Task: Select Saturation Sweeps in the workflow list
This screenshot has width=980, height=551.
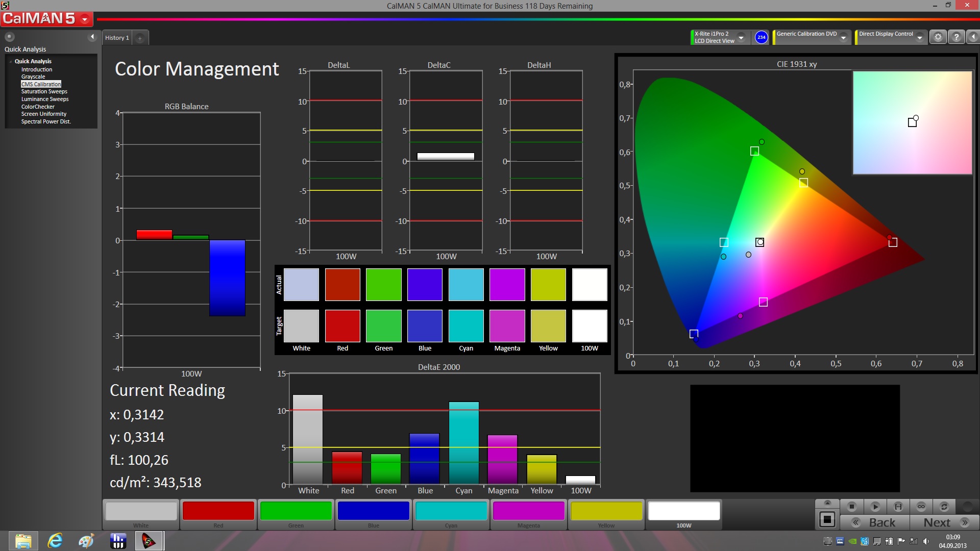Action: (44, 91)
